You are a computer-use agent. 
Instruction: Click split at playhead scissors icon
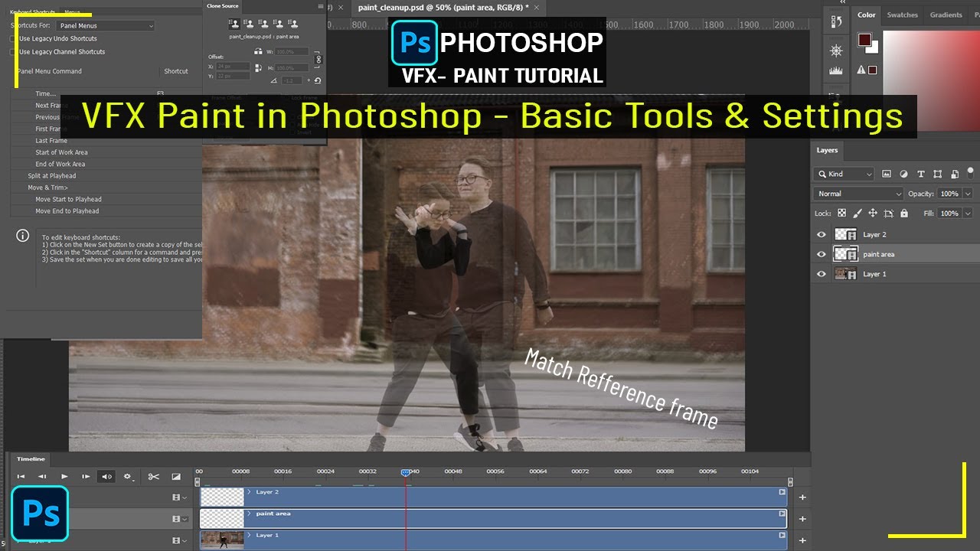[154, 477]
